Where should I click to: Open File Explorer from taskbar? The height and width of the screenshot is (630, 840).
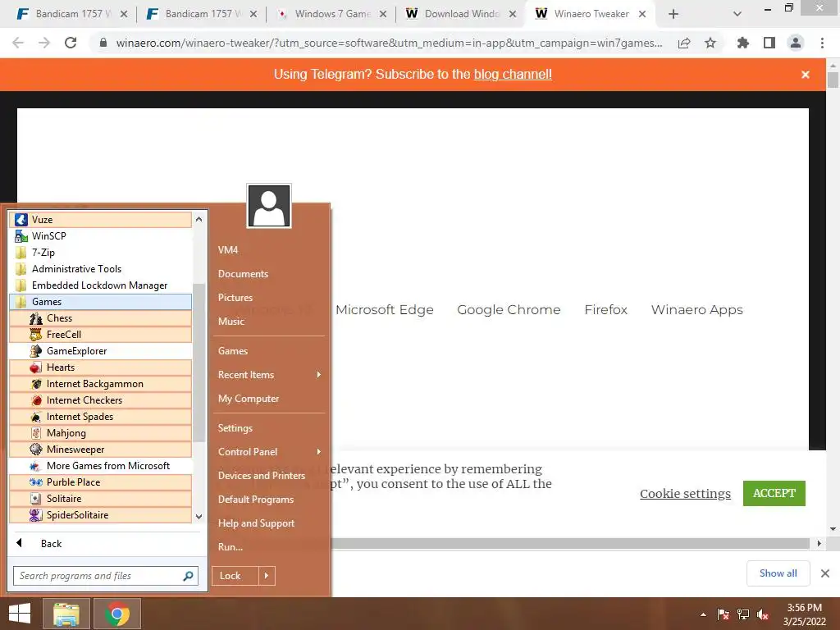tap(66, 614)
